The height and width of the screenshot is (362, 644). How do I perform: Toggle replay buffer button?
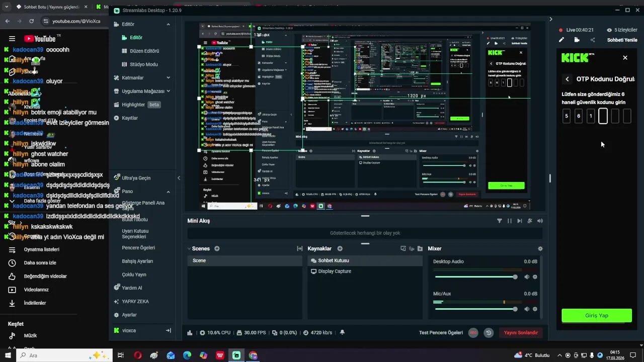tap(488, 332)
